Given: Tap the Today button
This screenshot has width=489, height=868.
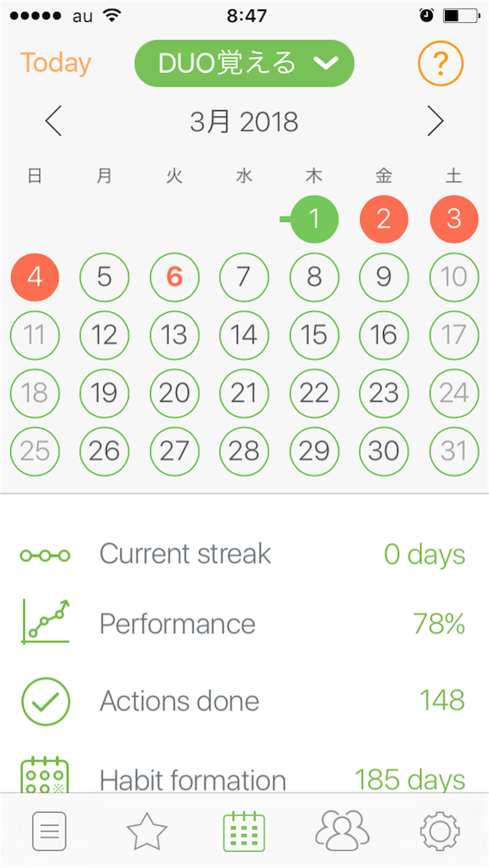Looking at the screenshot, I should click(x=55, y=63).
